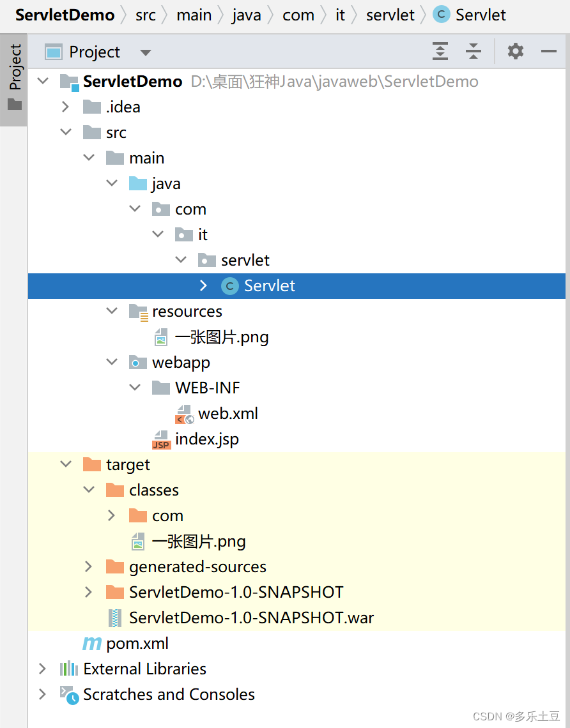Click the Collapse All toolbar icon

474,52
